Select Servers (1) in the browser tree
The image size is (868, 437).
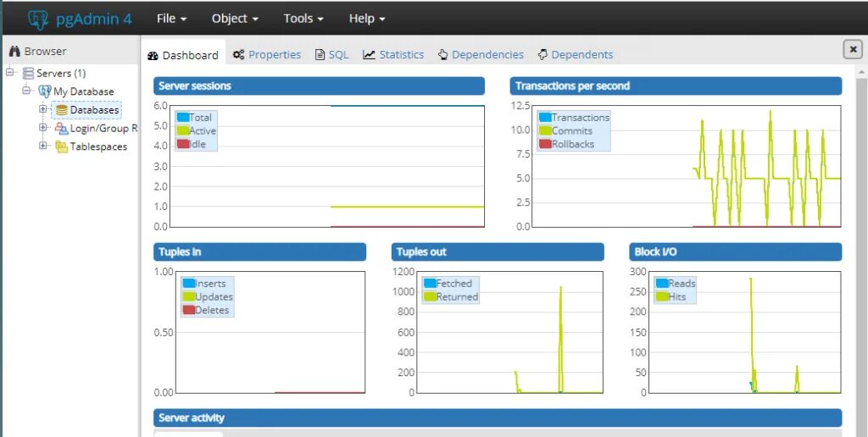pos(61,73)
